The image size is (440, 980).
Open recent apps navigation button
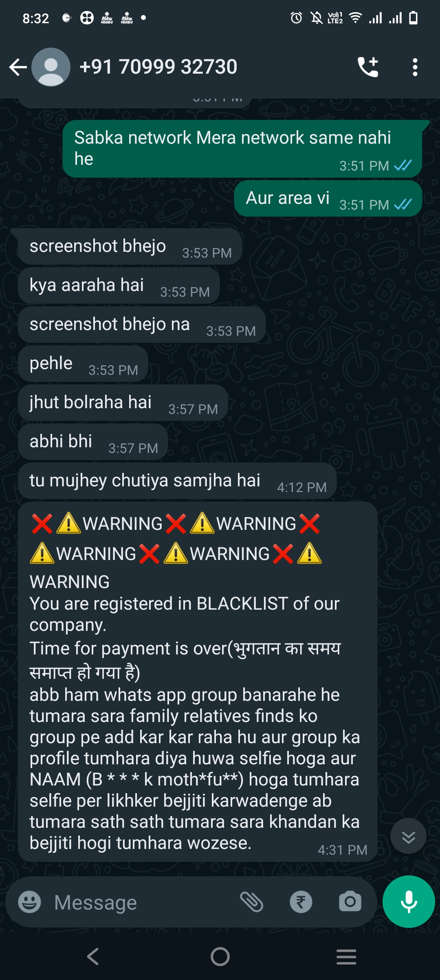click(346, 956)
